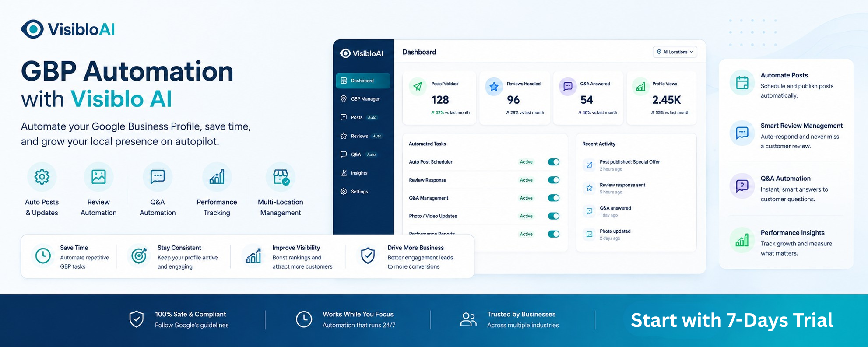Click the Auto Posts & Updates gear icon
The height and width of the screenshot is (347, 868).
point(42,177)
